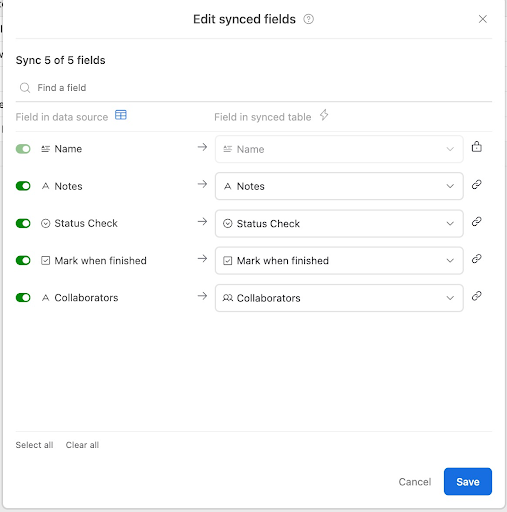Save the synced field changes
Screen dimensions: 507x512
pyautogui.click(x=468, y=482)
